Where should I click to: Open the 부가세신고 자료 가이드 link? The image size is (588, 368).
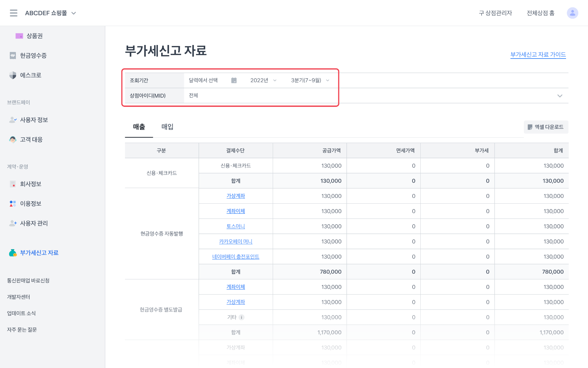tap(538, 54)
